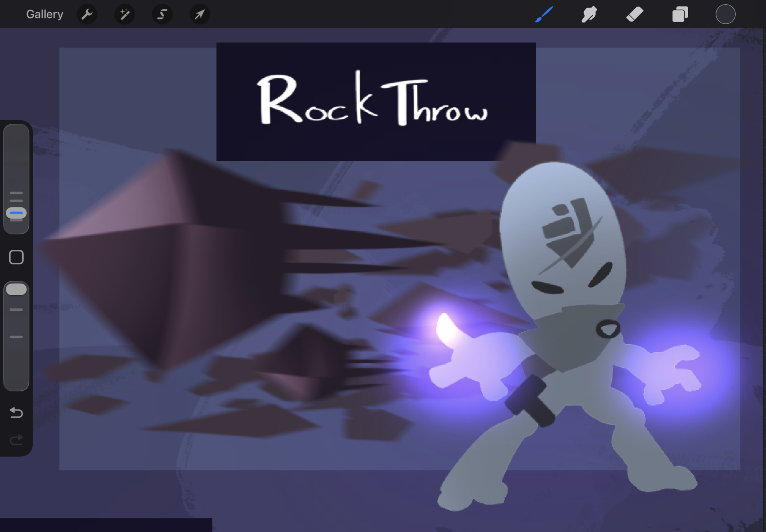Activate the Transform arrow tool
Image resolution: width=766 pixels, height=532 pixels.
tap(200, 15)
